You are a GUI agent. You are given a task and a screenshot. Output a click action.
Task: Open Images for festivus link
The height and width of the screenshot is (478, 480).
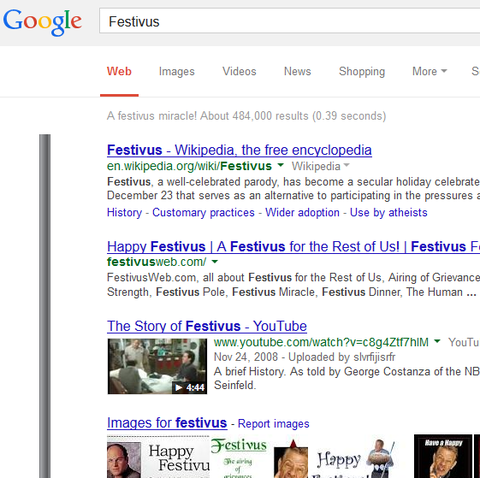click(167, 423)
